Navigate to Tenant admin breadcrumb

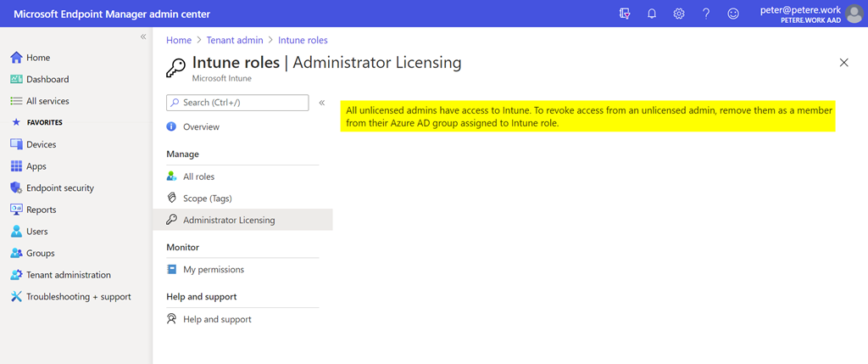point(234,40)
